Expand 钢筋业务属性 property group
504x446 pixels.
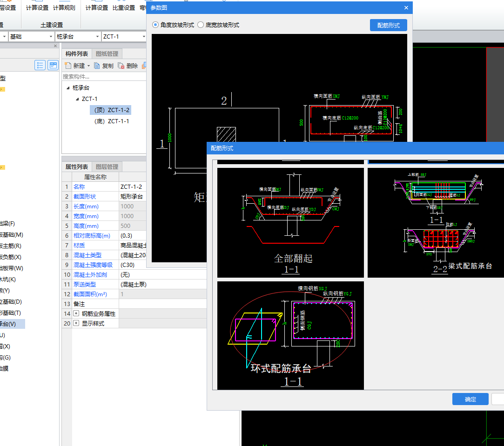click(x=76, y=313)
